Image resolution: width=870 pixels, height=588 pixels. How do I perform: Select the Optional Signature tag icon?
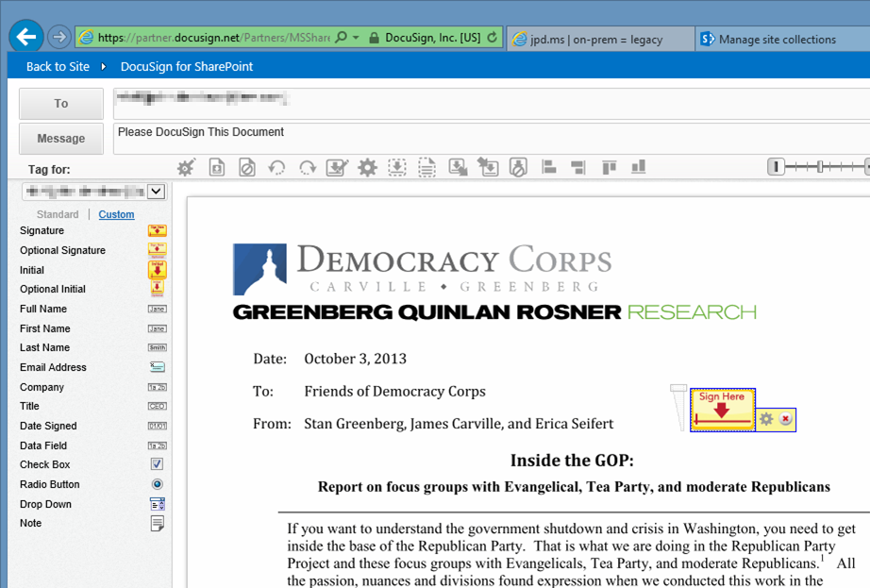click(158, 250)
